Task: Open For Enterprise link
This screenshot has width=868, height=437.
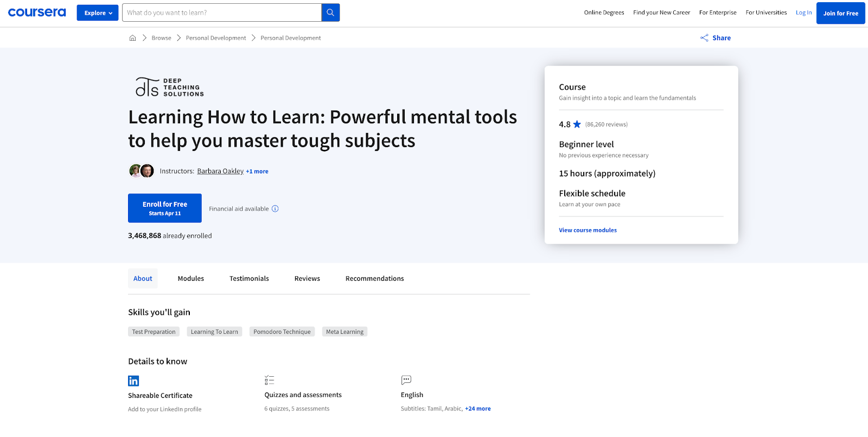Action: coord(718,12)
